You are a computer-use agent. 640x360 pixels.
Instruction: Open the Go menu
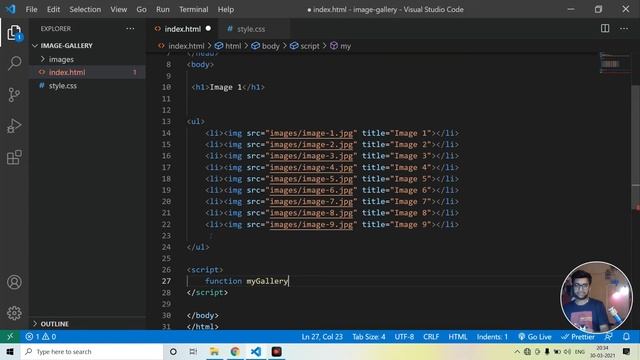click(141, 9)
